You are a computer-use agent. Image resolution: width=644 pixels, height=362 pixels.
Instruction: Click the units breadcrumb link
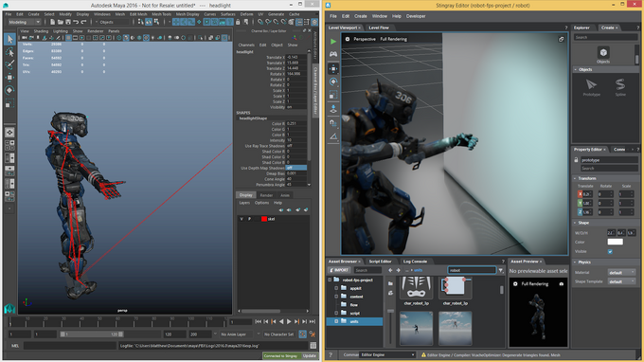pyautogui.click(x=418, y=270)
